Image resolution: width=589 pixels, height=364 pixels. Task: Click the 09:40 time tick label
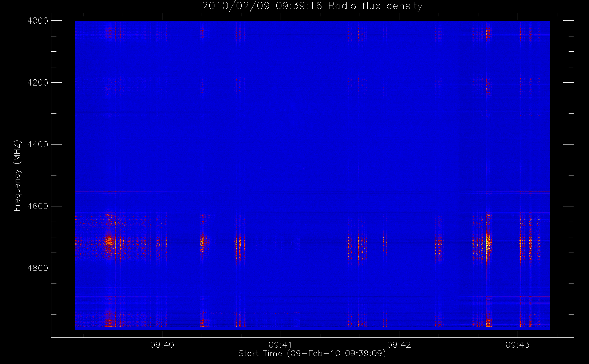pyautogui.click(x=162, y=345)
